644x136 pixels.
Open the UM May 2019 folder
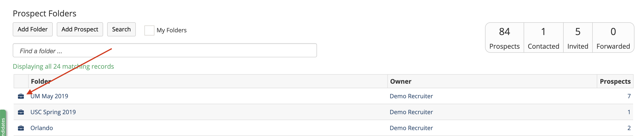(x=49, y=96)
